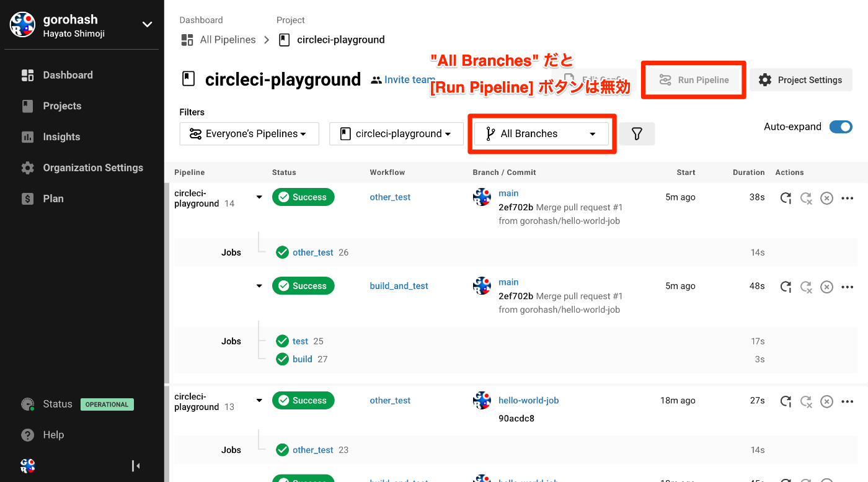Open the gorohash organization switcher chevron
868x482 pixels.
coord(147,25)
